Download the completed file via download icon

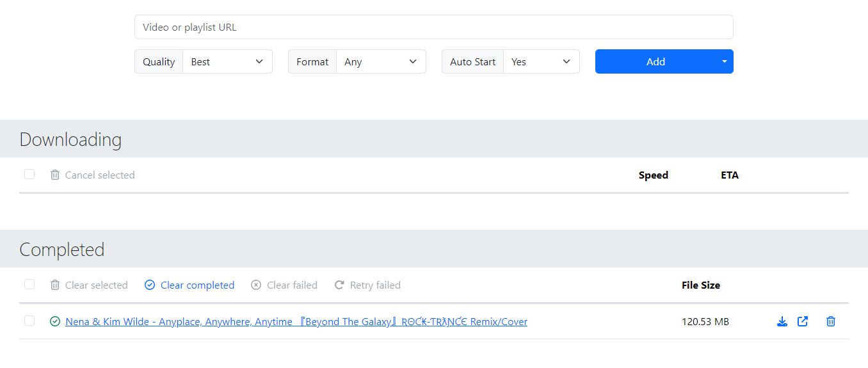(x=782, y=321)
